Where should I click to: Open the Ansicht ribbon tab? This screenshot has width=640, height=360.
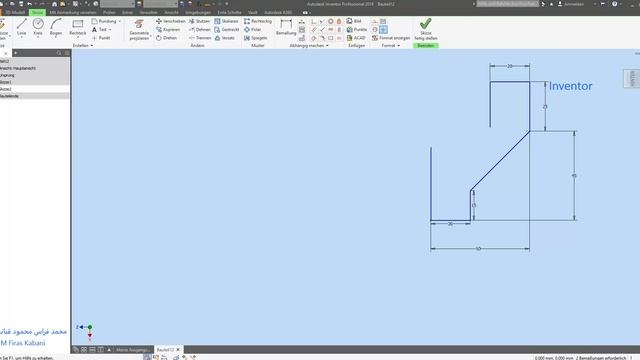171,12
